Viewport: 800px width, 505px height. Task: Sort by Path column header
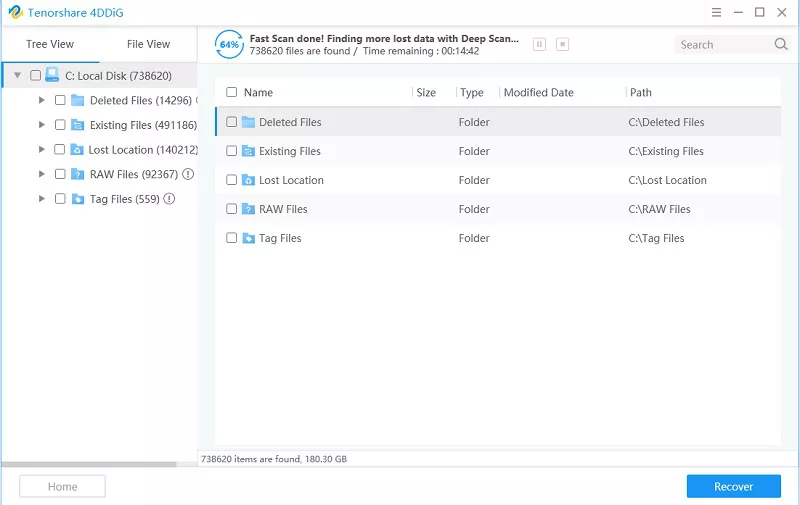[640, 92]
